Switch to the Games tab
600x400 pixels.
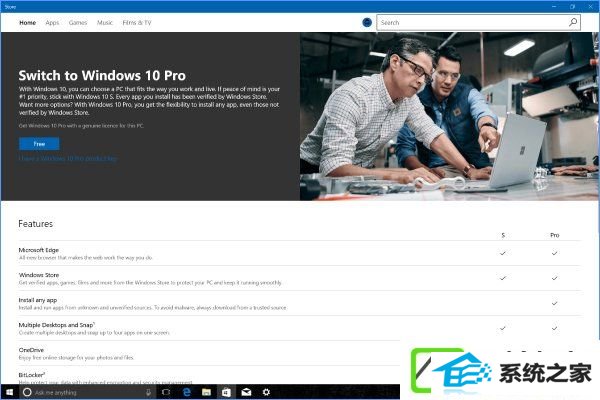(78, 23)
